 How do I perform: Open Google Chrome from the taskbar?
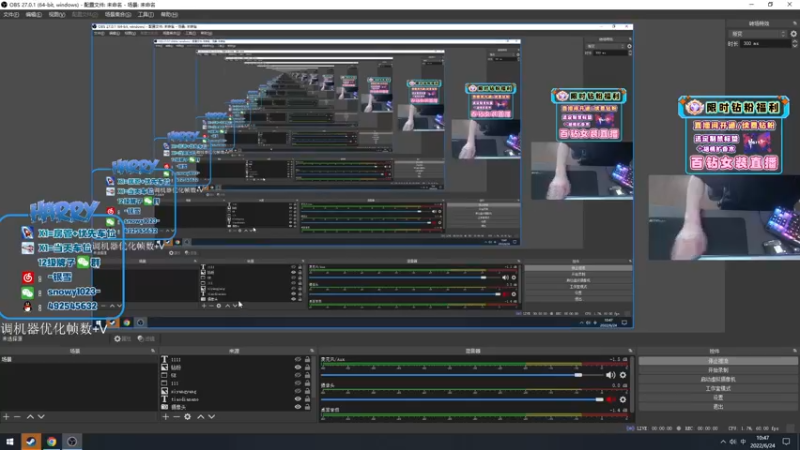52,441
